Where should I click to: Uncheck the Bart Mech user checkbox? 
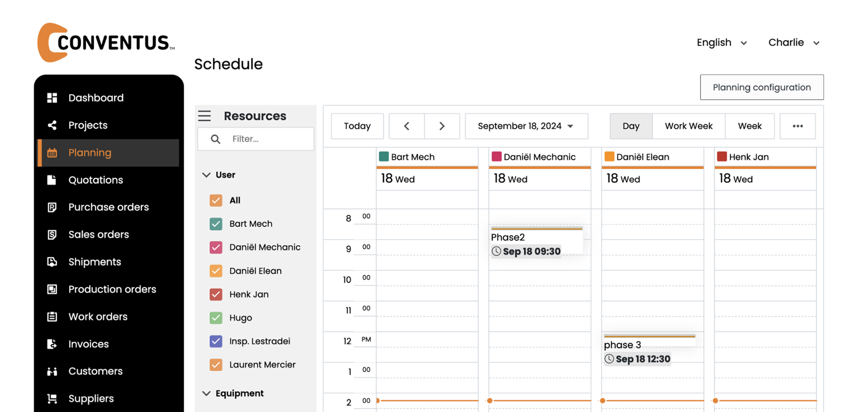click(216, 224)
